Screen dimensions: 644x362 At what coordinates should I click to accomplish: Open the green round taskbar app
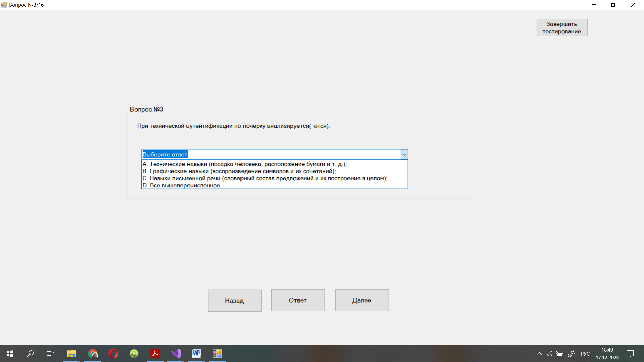pos(134,354)
